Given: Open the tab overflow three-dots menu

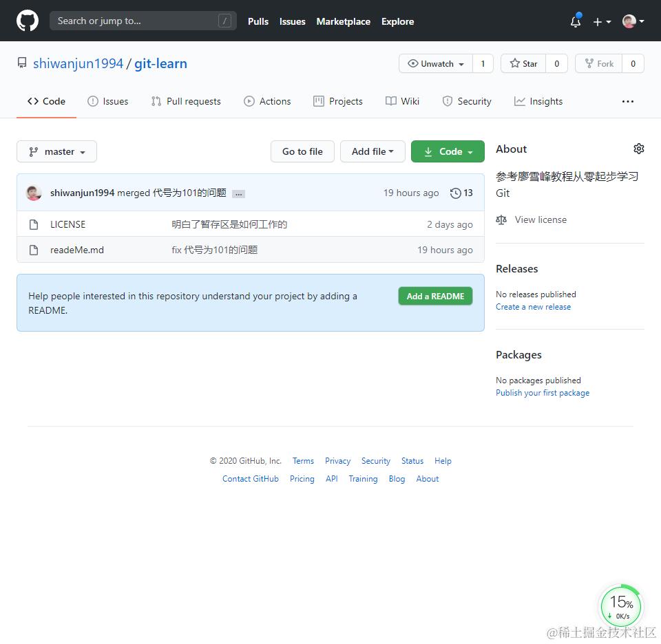Looking at the screenshot, I should point(628,102).
